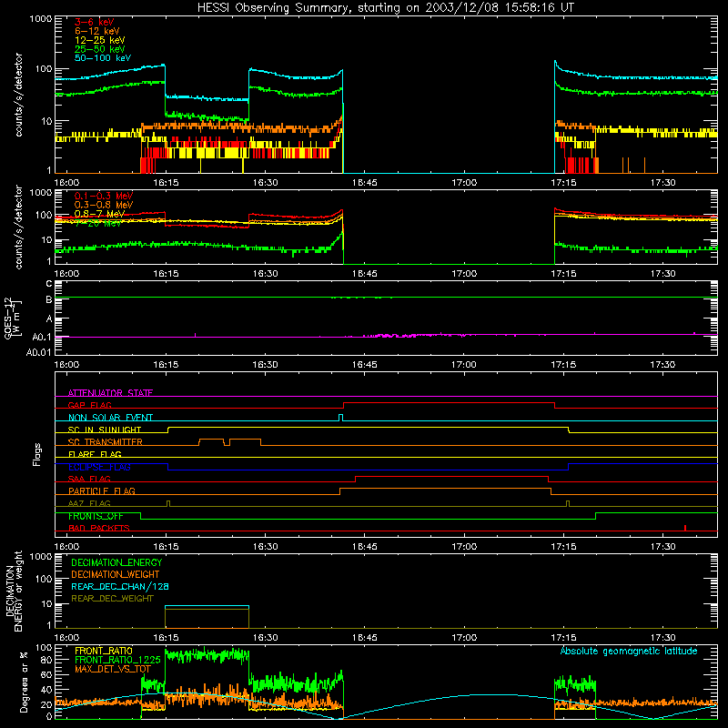Image resolution: width=728 pixels, height=728 pixels.
Task: Click the cyan box in the decimation panel
Action: (x=207, y=606)
